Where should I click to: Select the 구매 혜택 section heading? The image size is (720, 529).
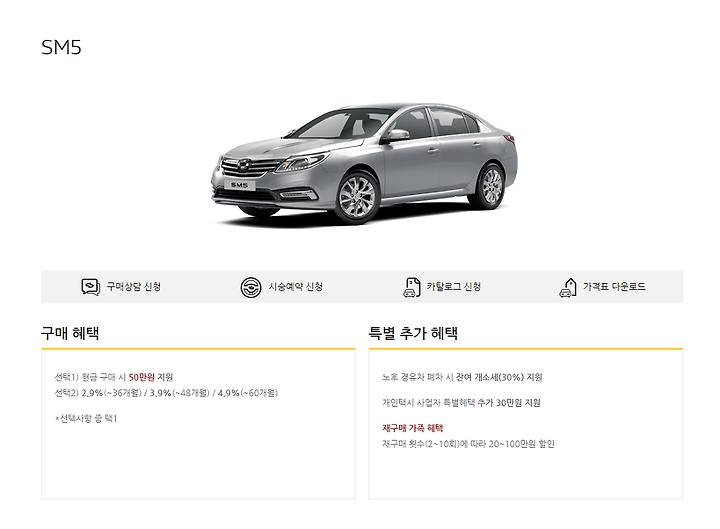pyautogui.click(x=70, y=333)
